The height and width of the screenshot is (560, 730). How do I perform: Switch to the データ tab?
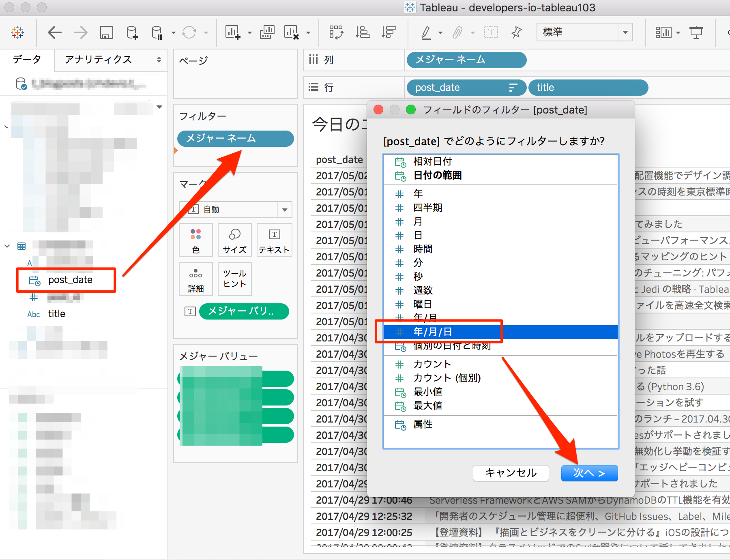coord(27,60)
